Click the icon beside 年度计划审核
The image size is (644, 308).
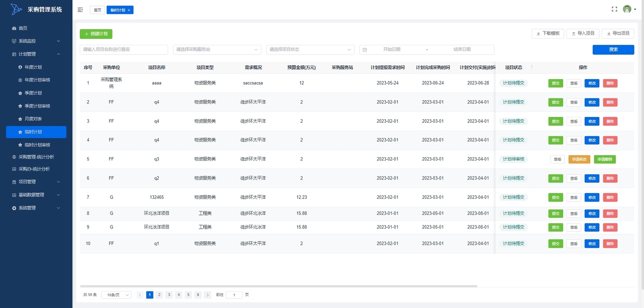tap(20, 80)
